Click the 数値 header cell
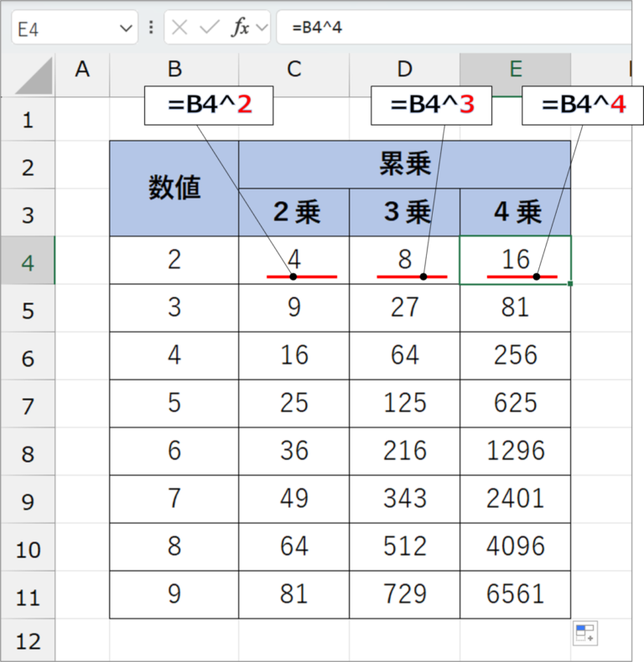 point(174,189)
